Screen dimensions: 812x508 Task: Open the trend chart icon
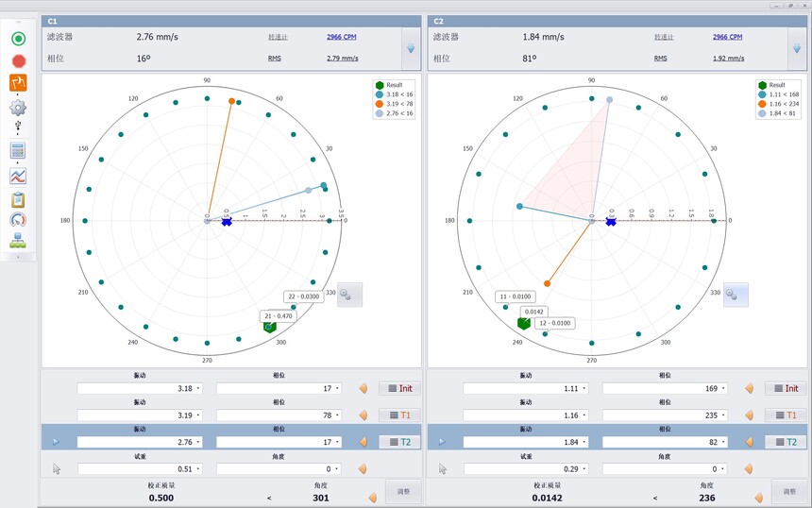[18, 176]
